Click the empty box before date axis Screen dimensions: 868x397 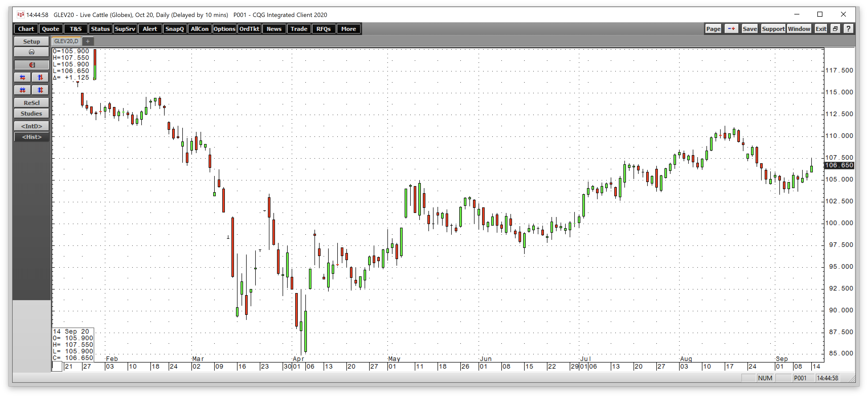[57, 366]
